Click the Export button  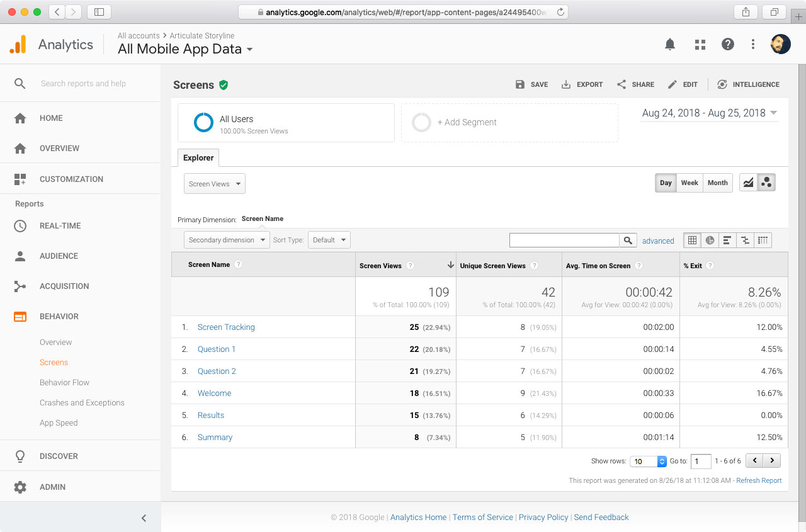pos(582,84)
